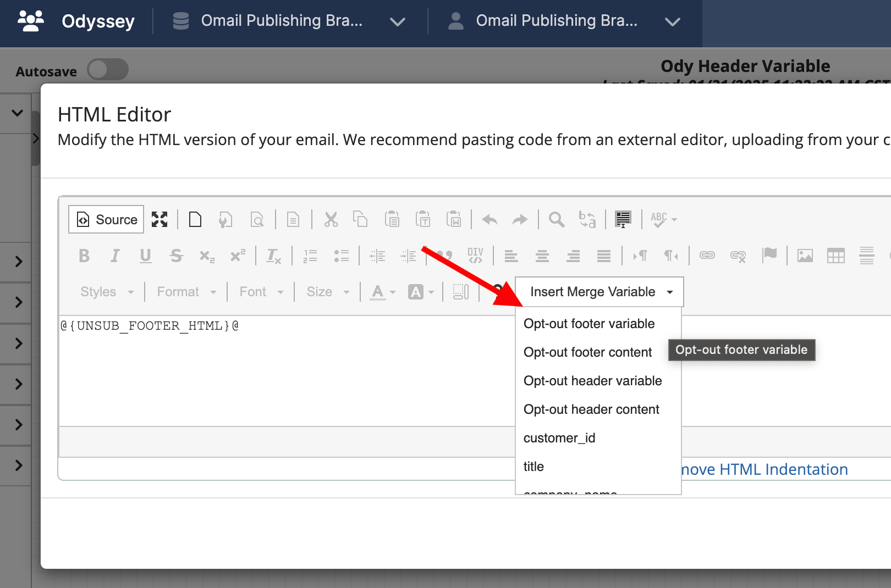
Task: Select Opt-out header variable from the list
Action: (x=592, y=381)
